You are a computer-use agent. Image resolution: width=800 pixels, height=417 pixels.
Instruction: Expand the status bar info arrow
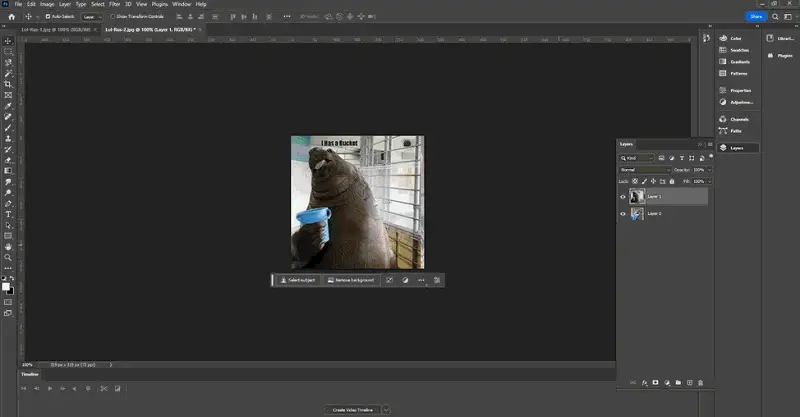111,365
